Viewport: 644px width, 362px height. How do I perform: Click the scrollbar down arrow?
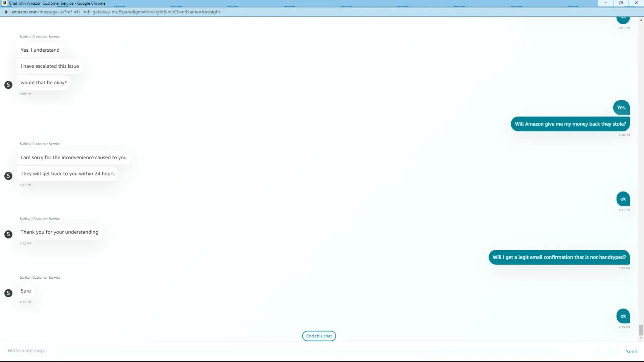641,338
